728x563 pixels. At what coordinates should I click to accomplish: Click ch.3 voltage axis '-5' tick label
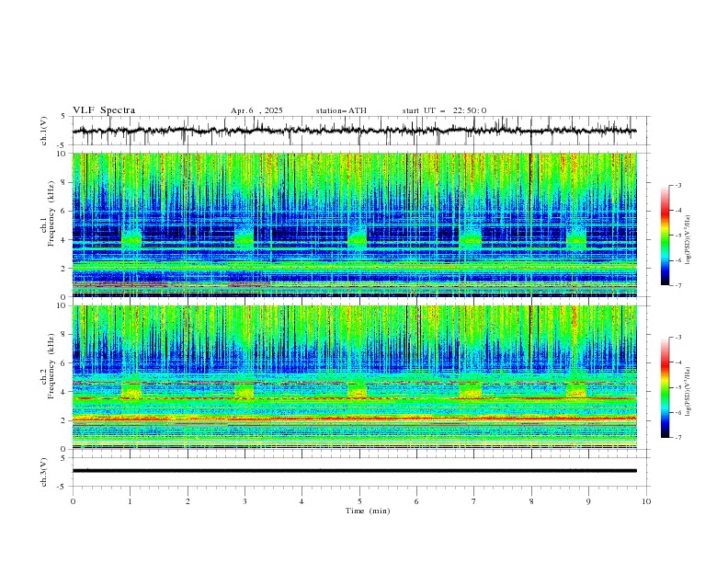pos(62,487)
